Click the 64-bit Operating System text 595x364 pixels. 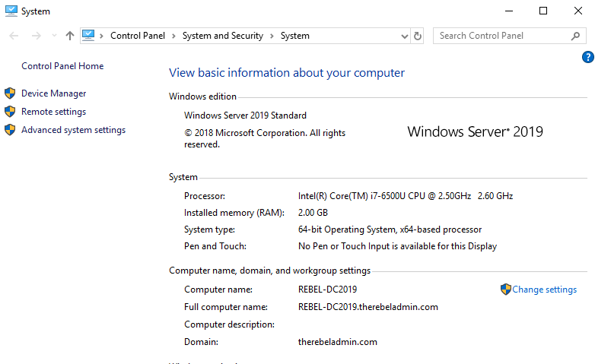(x=390, y=229)
